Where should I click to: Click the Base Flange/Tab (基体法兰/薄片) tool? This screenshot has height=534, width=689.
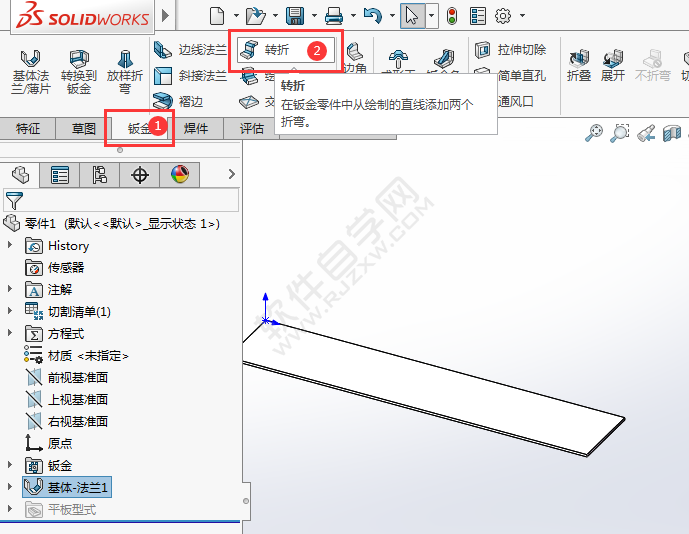point(30,70)
